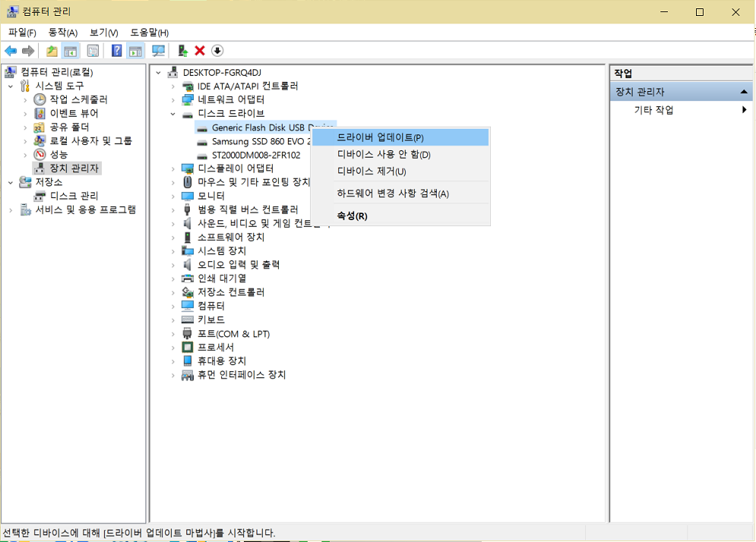Click the update driver toolbar icon
756x542 pixels.
[182, 50]
